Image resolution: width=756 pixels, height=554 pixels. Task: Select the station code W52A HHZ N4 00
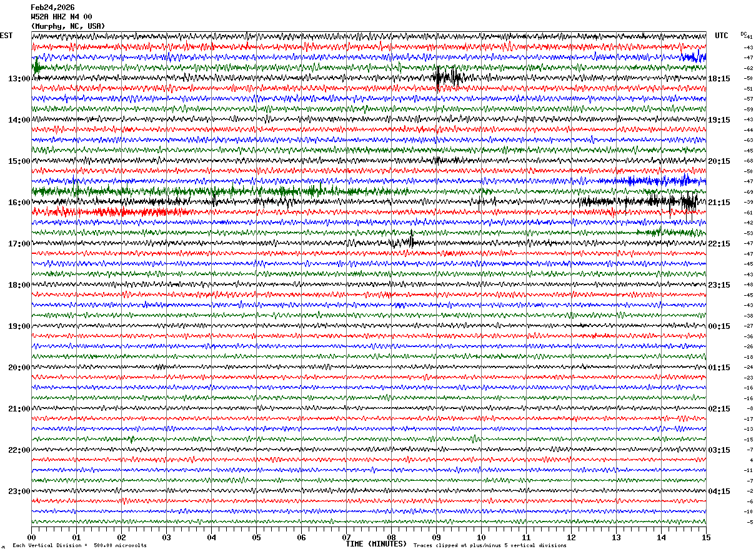[61, 17]
